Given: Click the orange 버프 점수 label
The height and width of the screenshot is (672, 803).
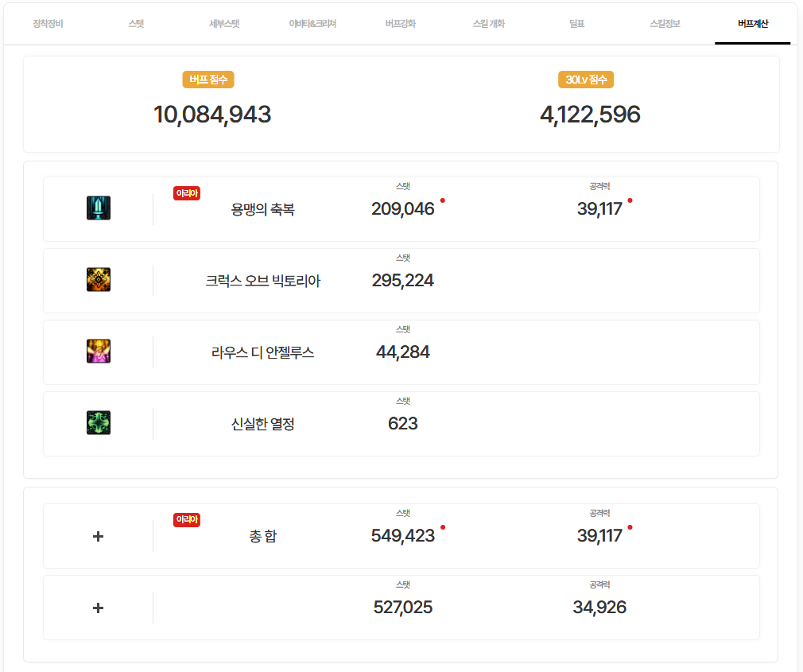Looking at the screenshot, I should 208,80.
